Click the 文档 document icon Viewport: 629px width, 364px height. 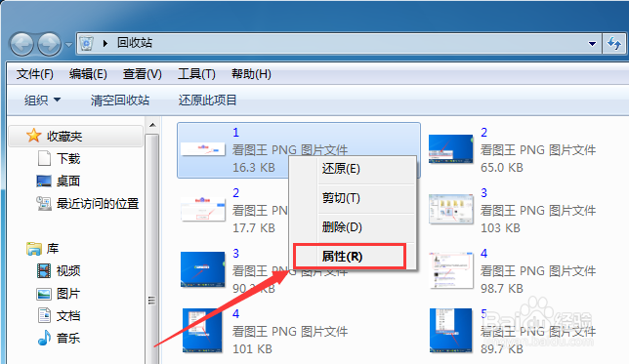coord(44,315)
